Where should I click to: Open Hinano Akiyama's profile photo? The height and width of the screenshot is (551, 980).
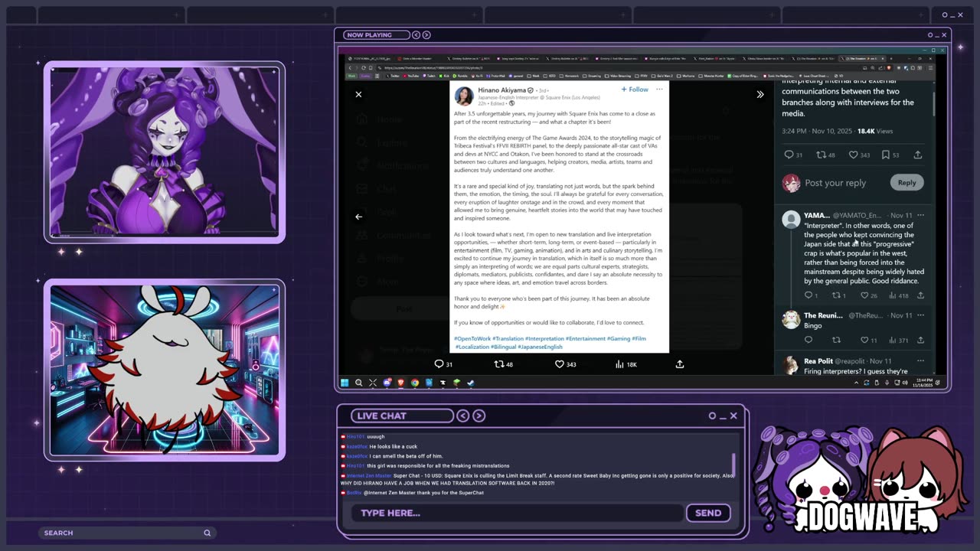tap(464, 96)
